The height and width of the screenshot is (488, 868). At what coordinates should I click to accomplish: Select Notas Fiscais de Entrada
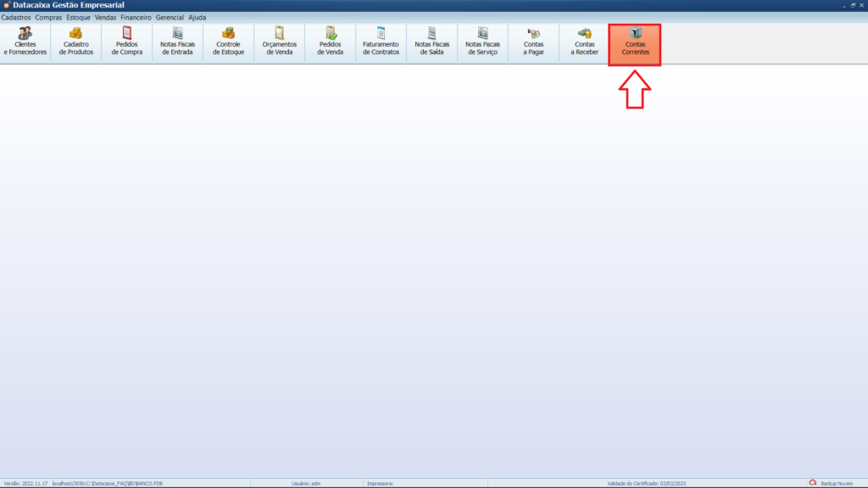coord(177,42)
